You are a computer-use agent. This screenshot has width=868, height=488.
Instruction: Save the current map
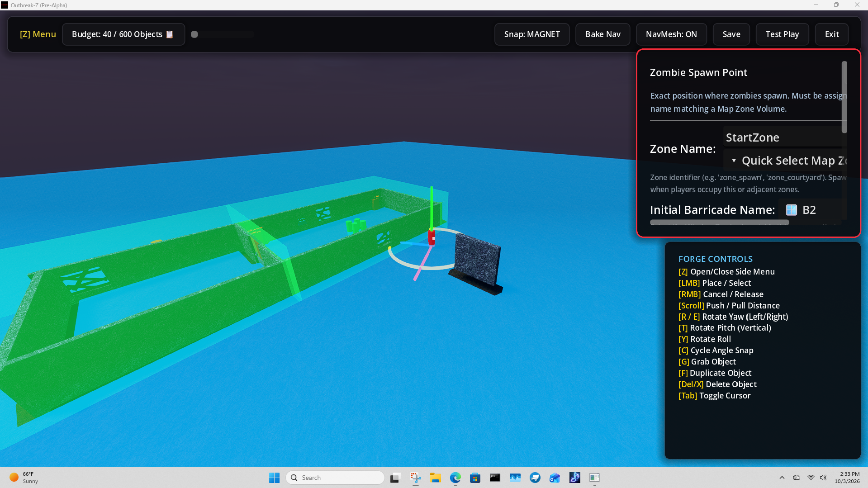(x=731, y=34)
